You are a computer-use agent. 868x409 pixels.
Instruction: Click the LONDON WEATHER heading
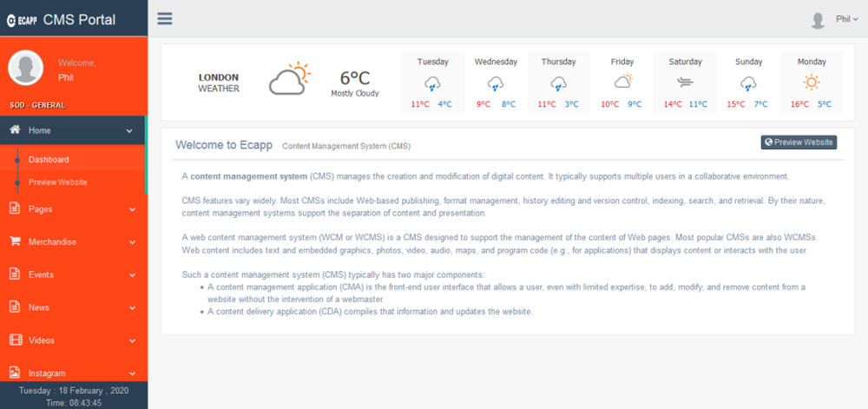[219, 82]
